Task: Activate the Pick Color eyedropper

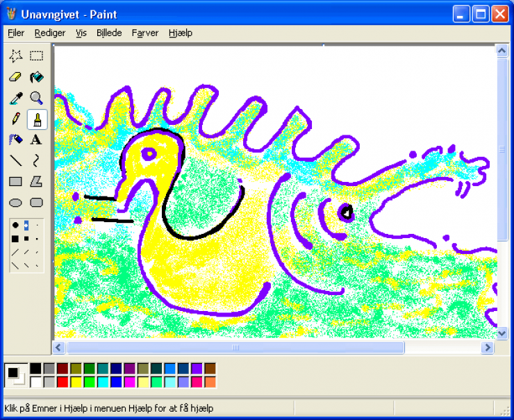Action: pos(15,98)
